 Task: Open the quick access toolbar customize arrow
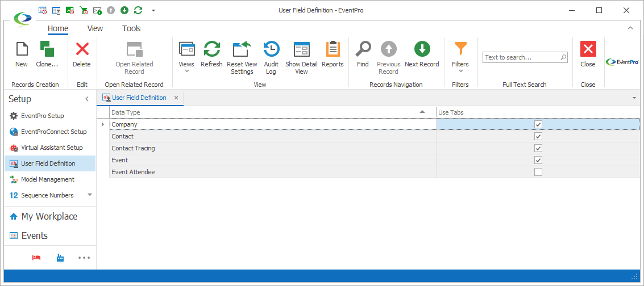pos(153,11)
